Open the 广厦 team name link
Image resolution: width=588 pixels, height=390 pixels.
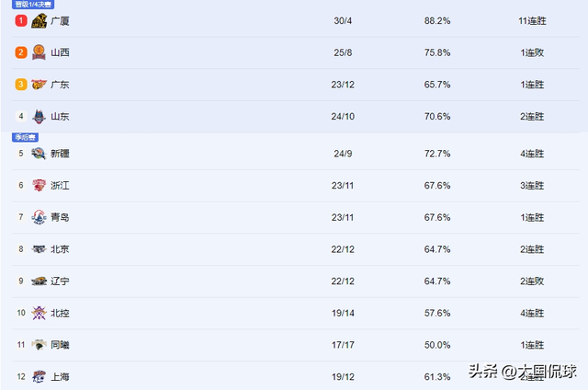[x=61, y=20]
